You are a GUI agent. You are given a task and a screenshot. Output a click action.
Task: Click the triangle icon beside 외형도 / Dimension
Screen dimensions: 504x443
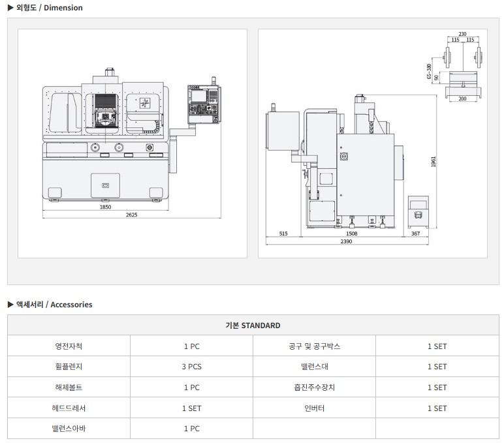[10, 8]
